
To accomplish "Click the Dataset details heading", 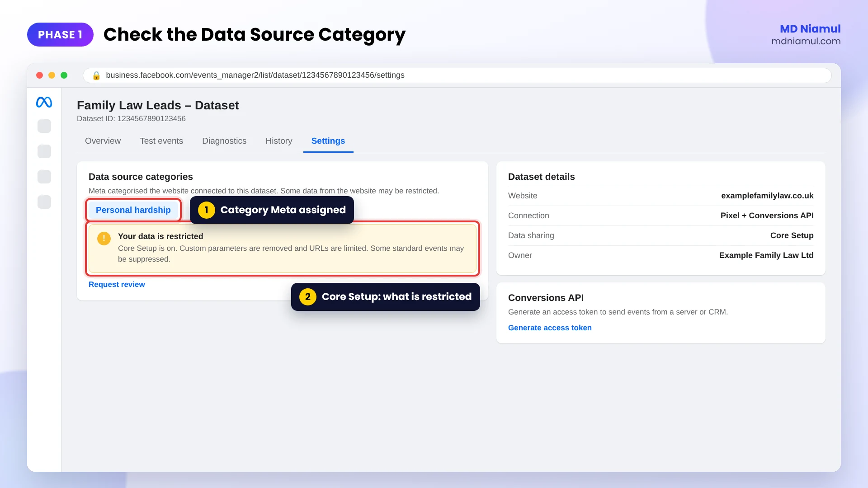I will point(541,177).
